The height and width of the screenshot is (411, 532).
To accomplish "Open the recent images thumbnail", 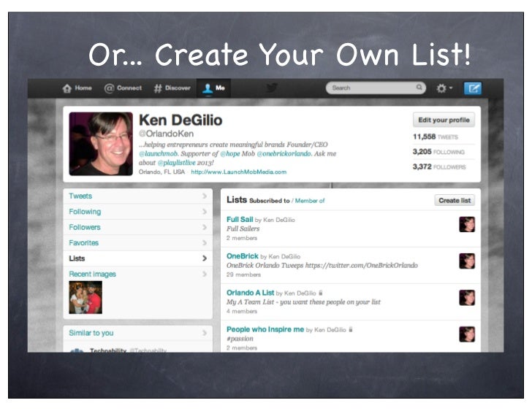I will click(85, 297).
